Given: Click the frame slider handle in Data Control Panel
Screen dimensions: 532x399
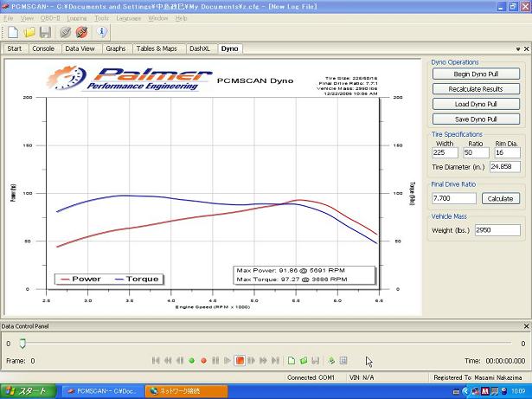Looking at the screenshot, I should pos(22,344).
